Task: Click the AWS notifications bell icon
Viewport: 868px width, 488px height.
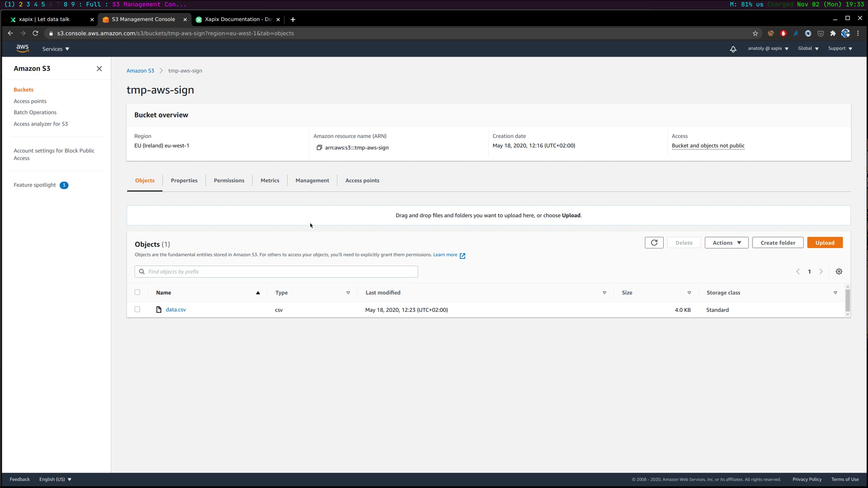Action: (733, 49)
